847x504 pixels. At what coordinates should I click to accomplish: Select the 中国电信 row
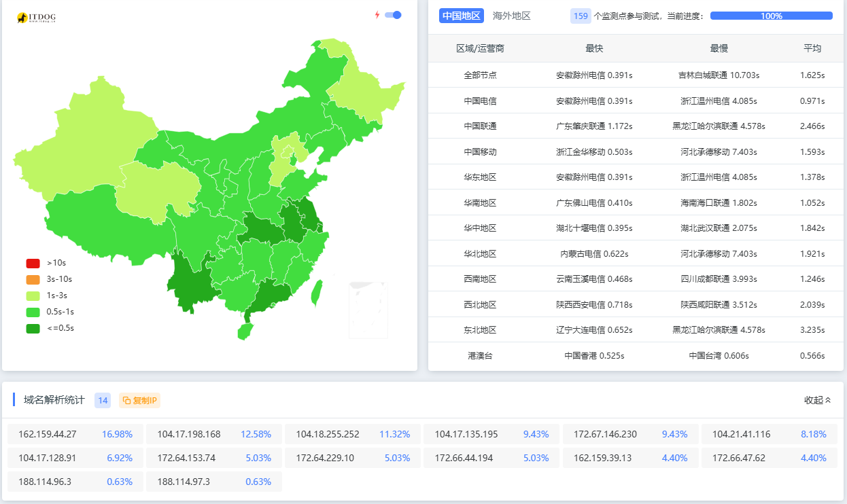pyautogui.click(x=480, y=101)
